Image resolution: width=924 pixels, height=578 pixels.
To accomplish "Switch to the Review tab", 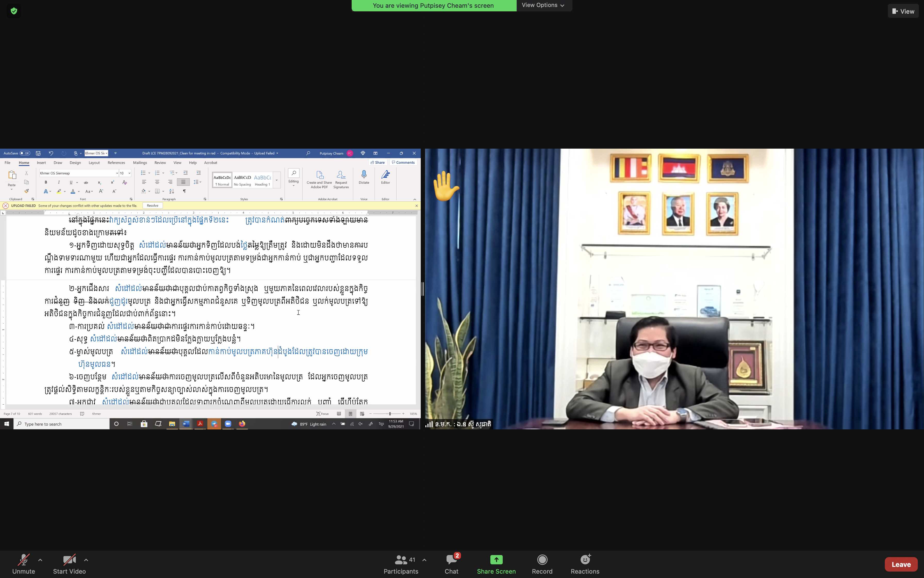I will 160,163.
